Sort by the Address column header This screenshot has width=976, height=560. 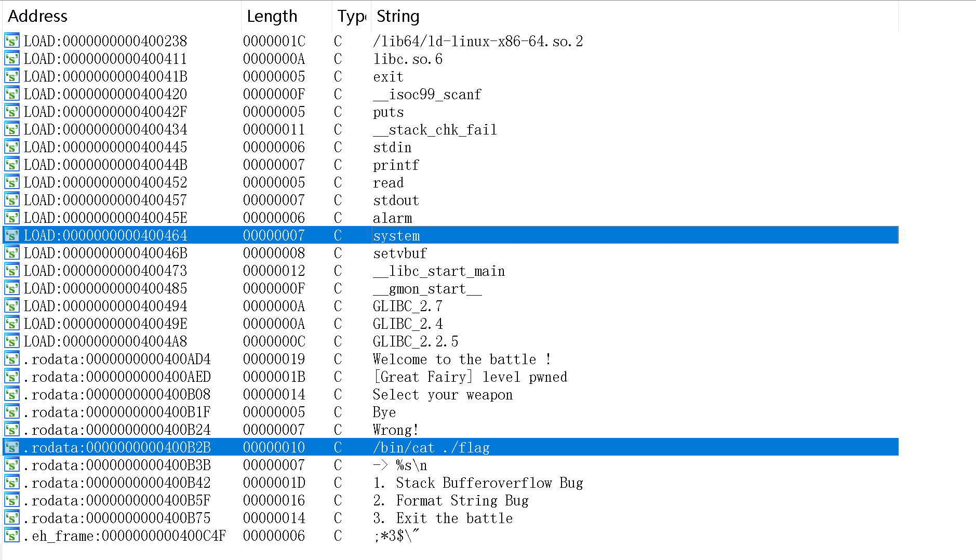(x=38, y=16)
